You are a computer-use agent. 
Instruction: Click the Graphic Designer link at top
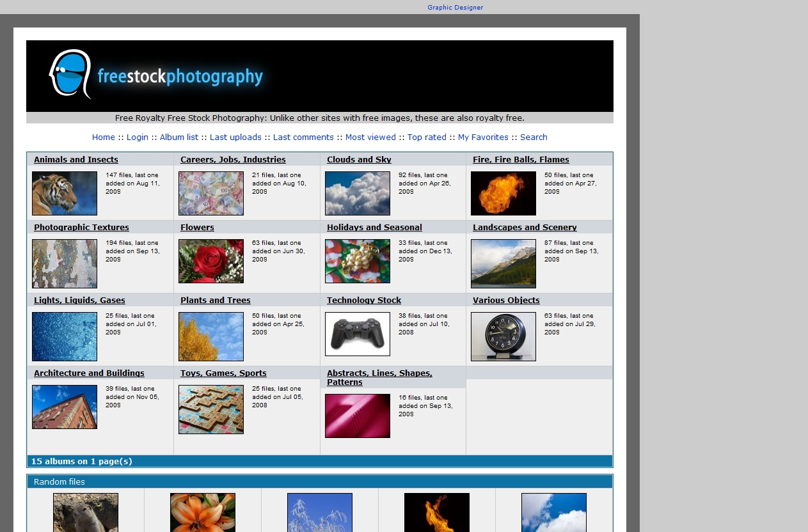455,8
